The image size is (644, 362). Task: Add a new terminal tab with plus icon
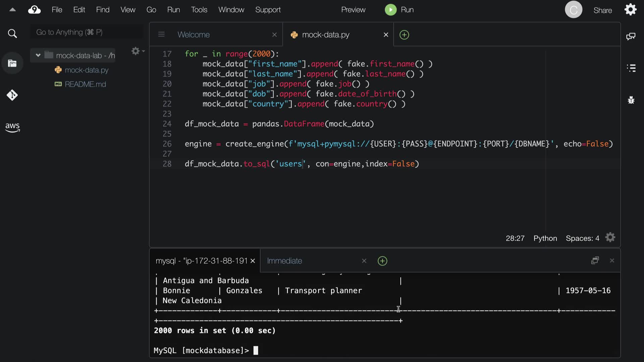coord(382,261)
